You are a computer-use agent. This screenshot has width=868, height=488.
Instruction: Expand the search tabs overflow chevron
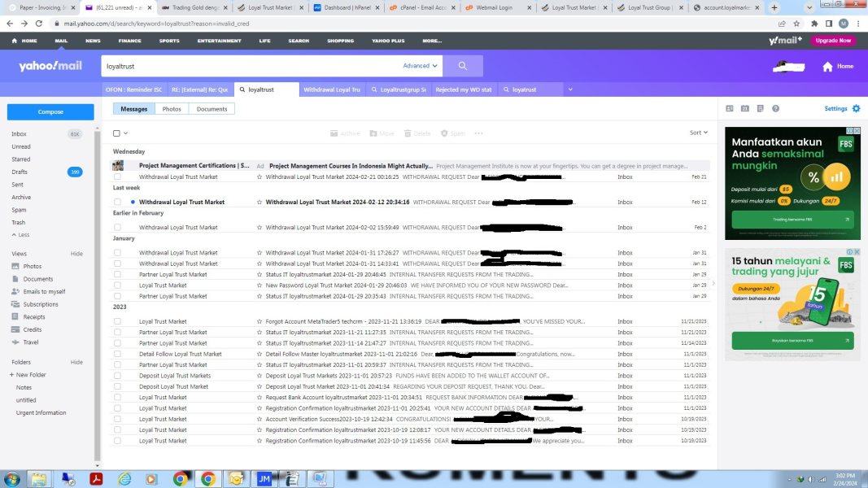(x=570, y=89)
